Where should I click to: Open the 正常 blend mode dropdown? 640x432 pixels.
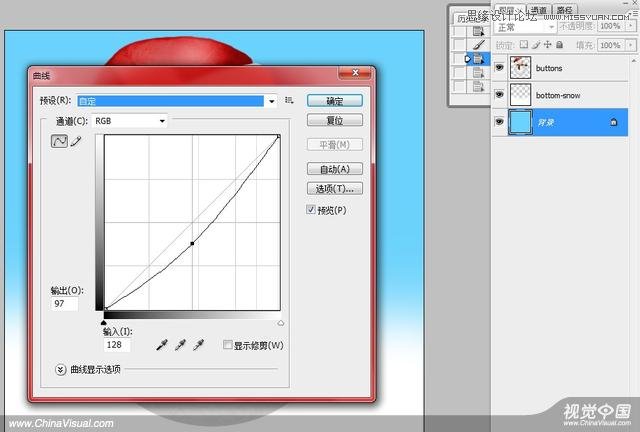pyautogui.click(x=524, y=27)
